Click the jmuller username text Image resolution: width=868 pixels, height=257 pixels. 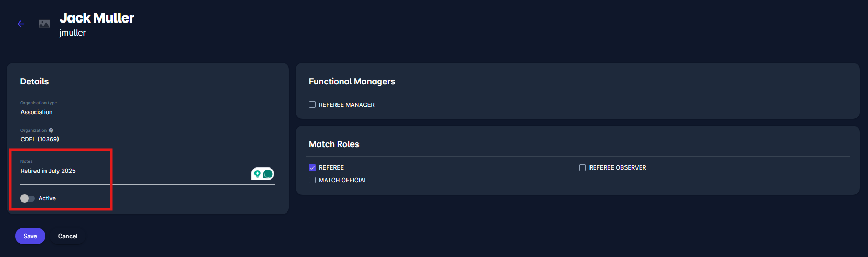pyautogui.click(x=73, y=33)
